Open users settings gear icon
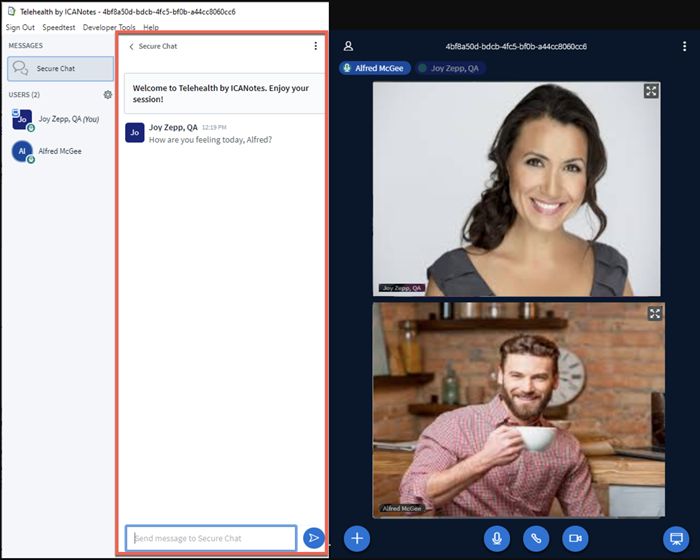Image resolution: width=700 pixels, height=560 pixels. click(108, 95)
